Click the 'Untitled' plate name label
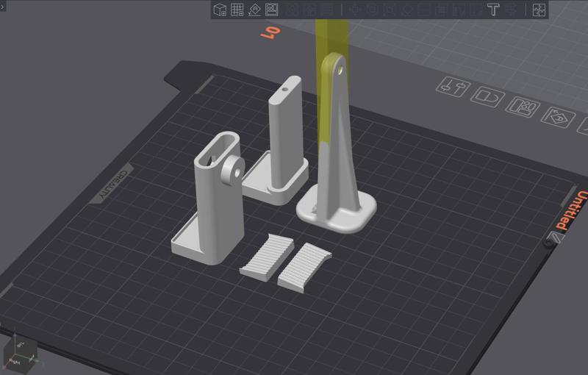 (571, 210)
